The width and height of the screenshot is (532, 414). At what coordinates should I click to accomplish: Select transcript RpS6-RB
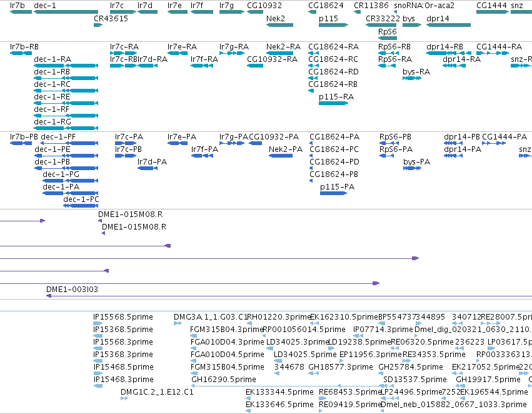388,53
